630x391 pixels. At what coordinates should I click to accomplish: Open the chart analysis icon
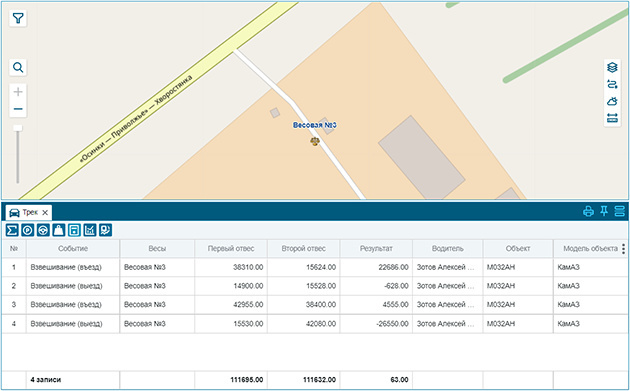point(90,230)
